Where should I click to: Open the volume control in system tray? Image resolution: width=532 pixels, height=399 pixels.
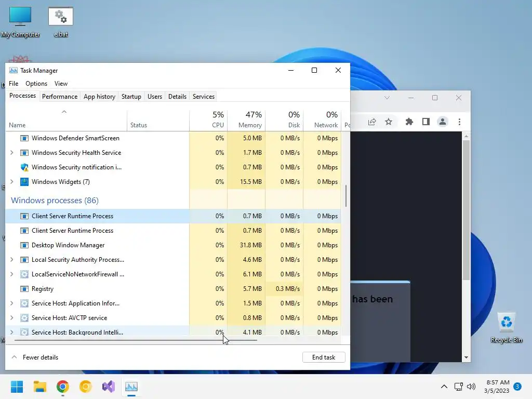[471, 387]
